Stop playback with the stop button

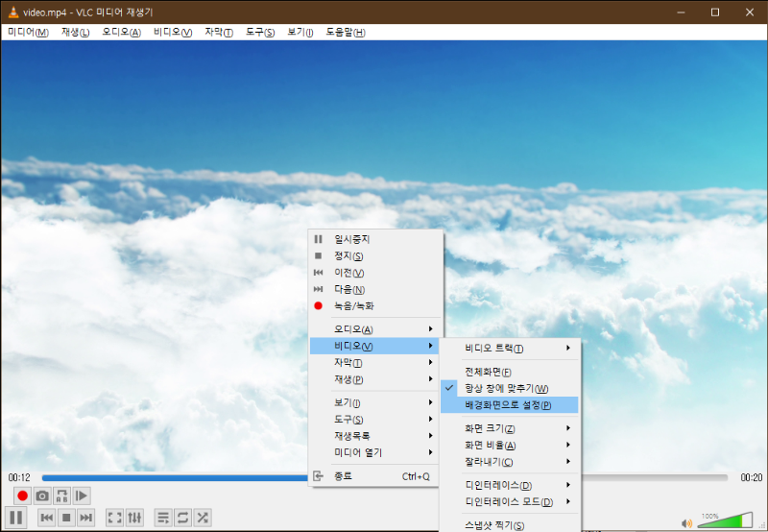pyautogui.click(x=66, y=518)
